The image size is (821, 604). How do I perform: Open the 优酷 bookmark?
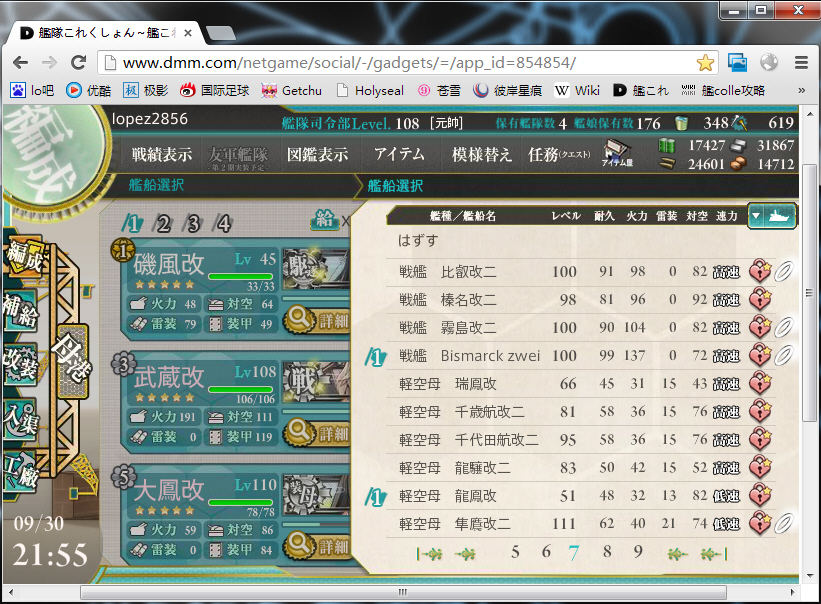coord(88,91)
